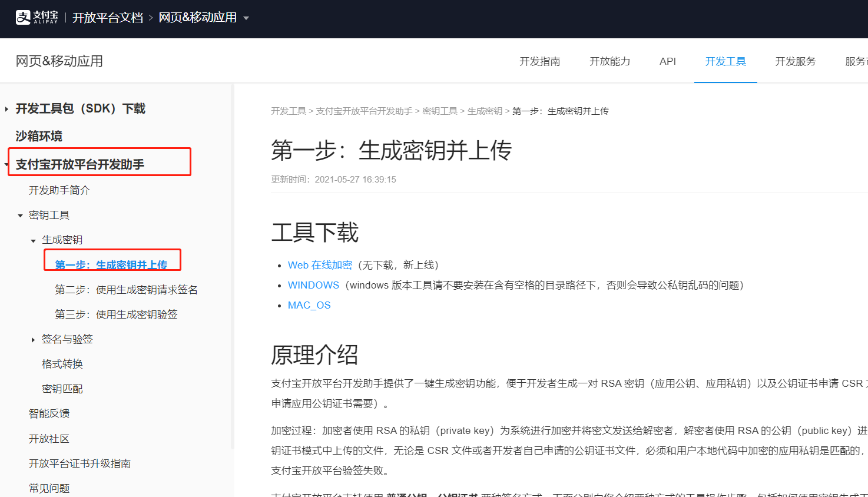This screenshot has width=868, height=497.
Task: Open 智能反馈 sidebar item
Action: pos(49,413)
